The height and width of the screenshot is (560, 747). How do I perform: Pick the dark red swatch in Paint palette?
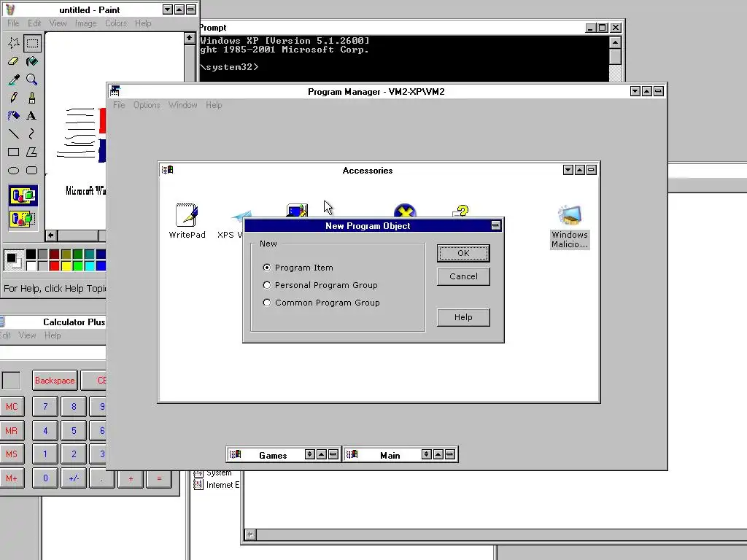[x=54, y=254]
